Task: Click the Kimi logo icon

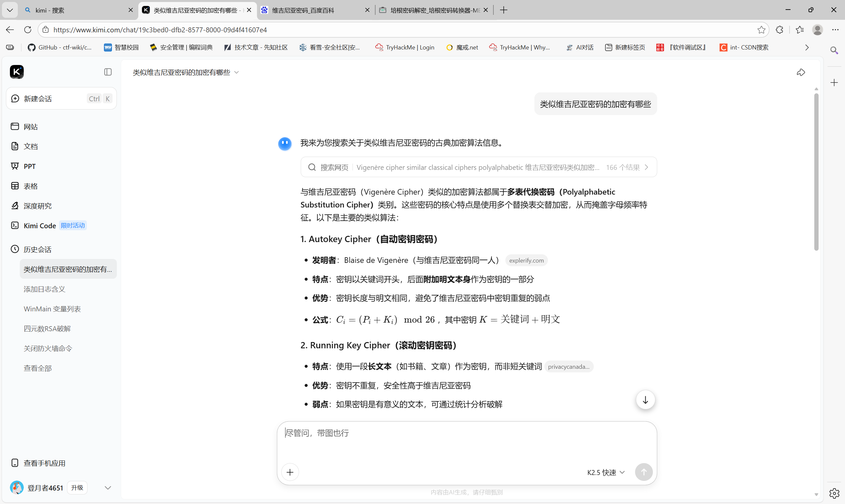Action: coord(17,72)
